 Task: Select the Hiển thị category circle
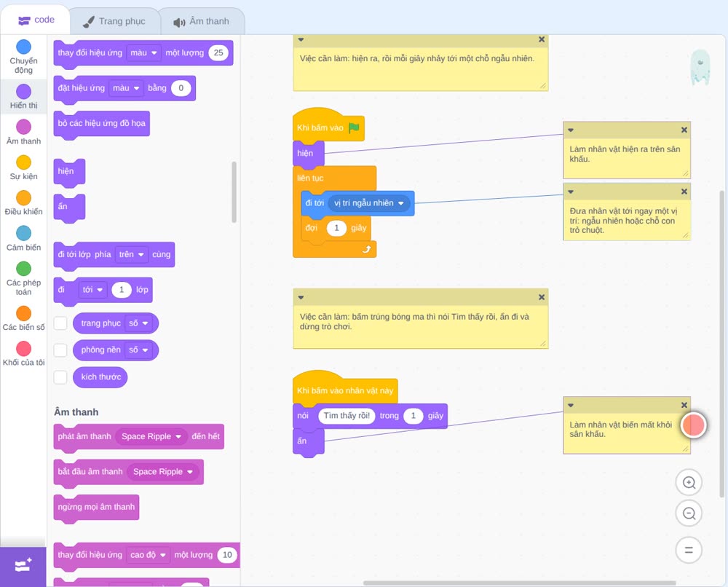(24, 92)
